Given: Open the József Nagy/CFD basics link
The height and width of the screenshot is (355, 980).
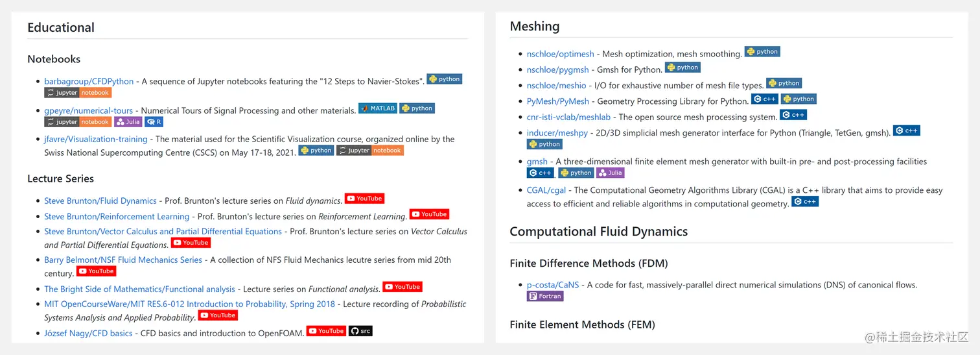Looking at the screenshot, I should (88, 334).
